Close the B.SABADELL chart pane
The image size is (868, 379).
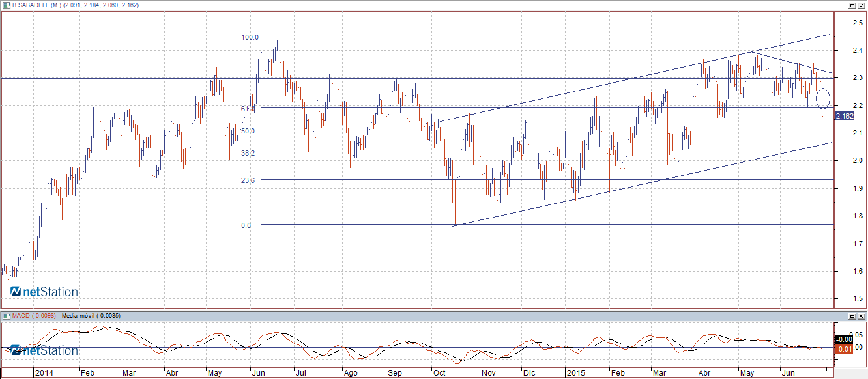click(861, 5)
